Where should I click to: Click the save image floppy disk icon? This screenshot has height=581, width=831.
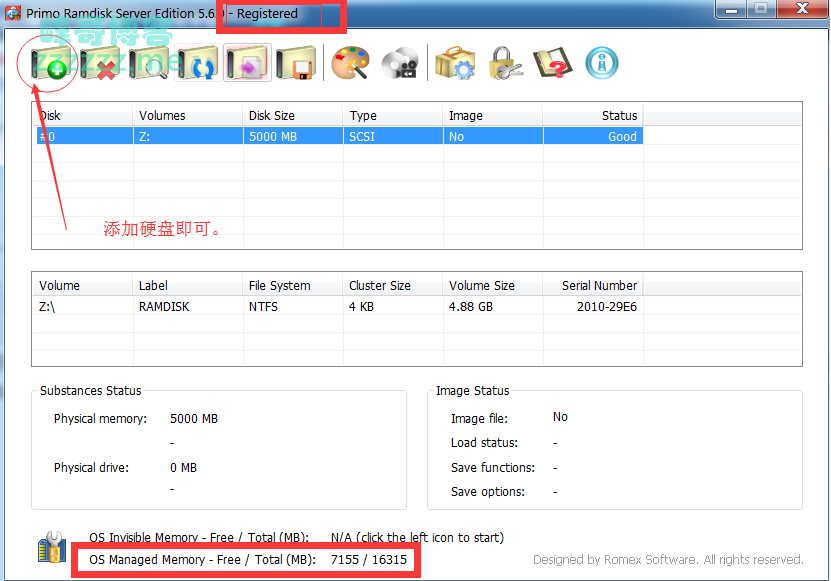(x=296, y=65)
